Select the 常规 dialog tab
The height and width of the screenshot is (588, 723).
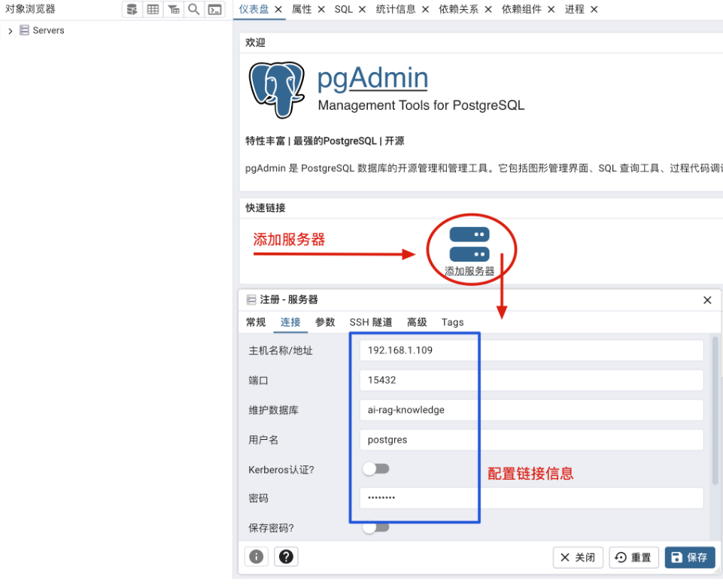(x=256, y=322)
